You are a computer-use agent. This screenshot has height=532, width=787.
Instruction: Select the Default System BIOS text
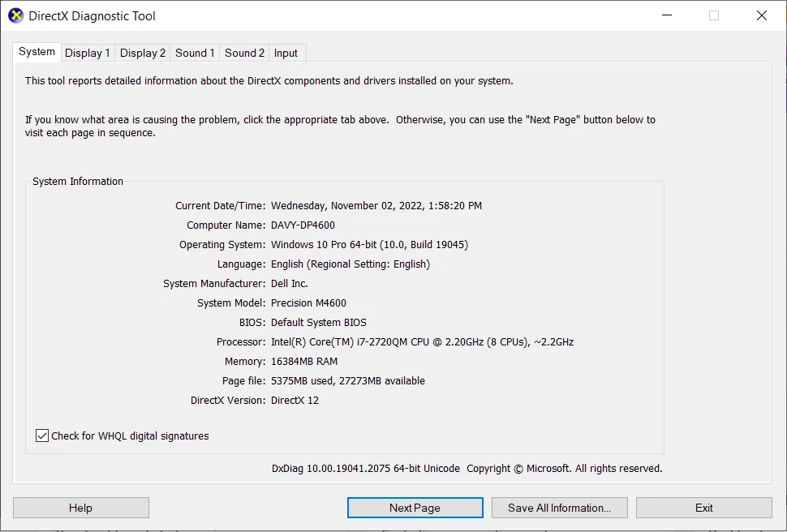coord(319,323)
